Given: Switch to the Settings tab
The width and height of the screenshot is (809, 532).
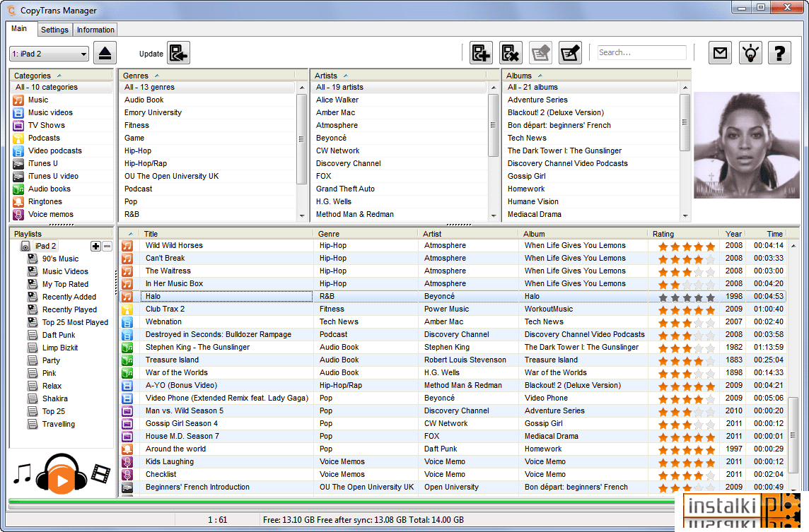Looking at the screenshot, I should 54,30.
